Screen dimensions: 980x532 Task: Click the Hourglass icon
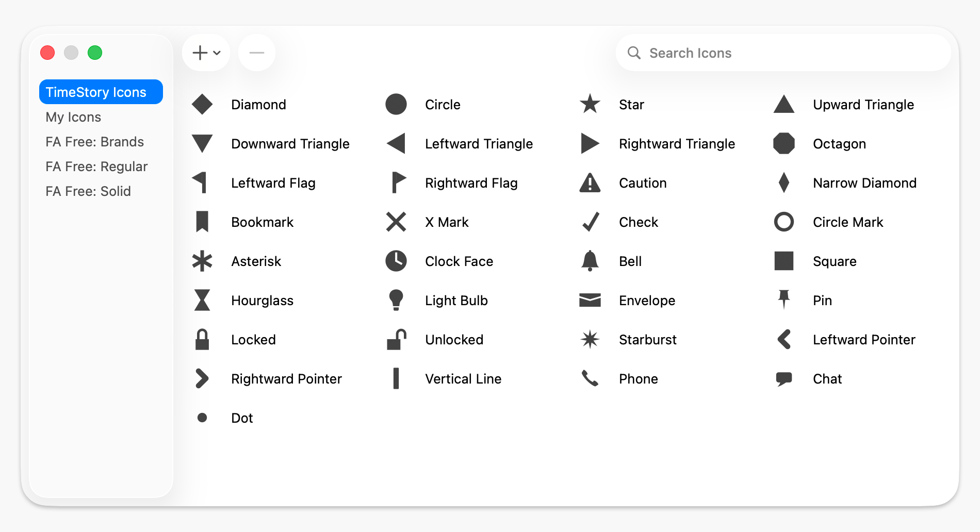202,300
